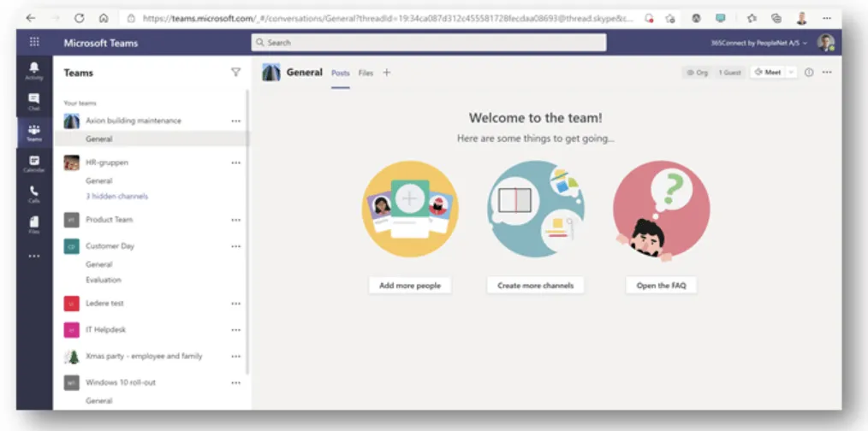Click the General channel avatar in header
Viewport: 868px width, 431px height.
pos(271,73)
